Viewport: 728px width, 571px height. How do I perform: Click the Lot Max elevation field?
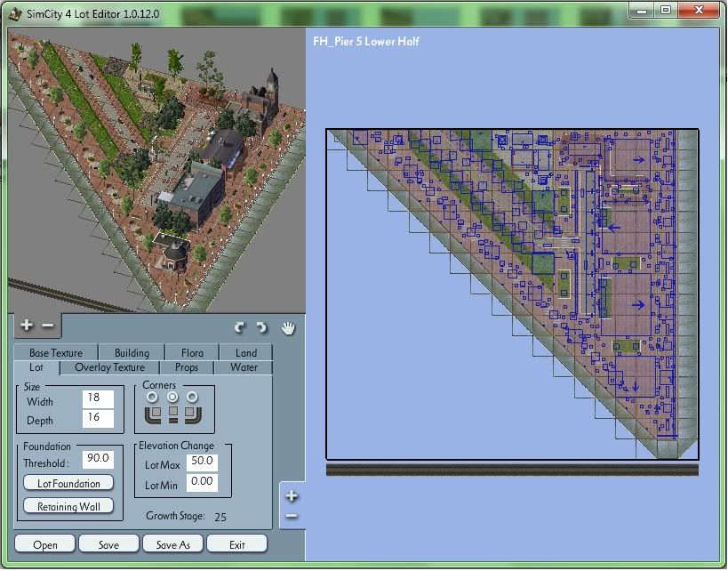coord(202,462)
